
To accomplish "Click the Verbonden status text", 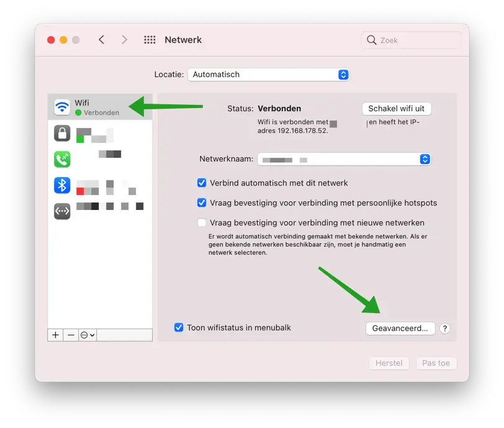I will coord(279,109).
